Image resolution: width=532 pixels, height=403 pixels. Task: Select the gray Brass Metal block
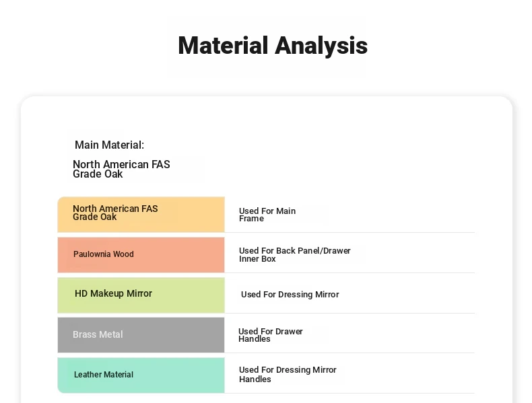click(141, 335)
